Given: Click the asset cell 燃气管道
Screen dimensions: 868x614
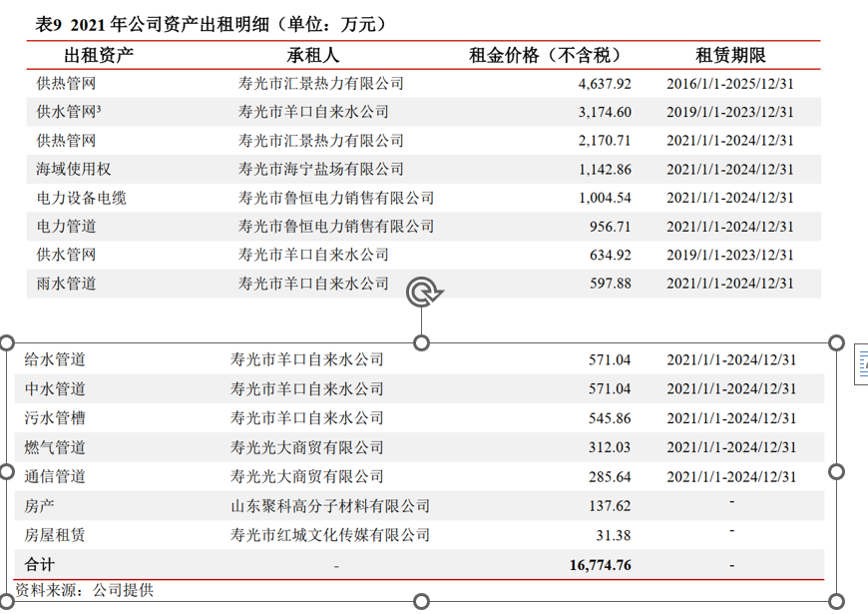Looking at the screenshot, I should [54, 447].
